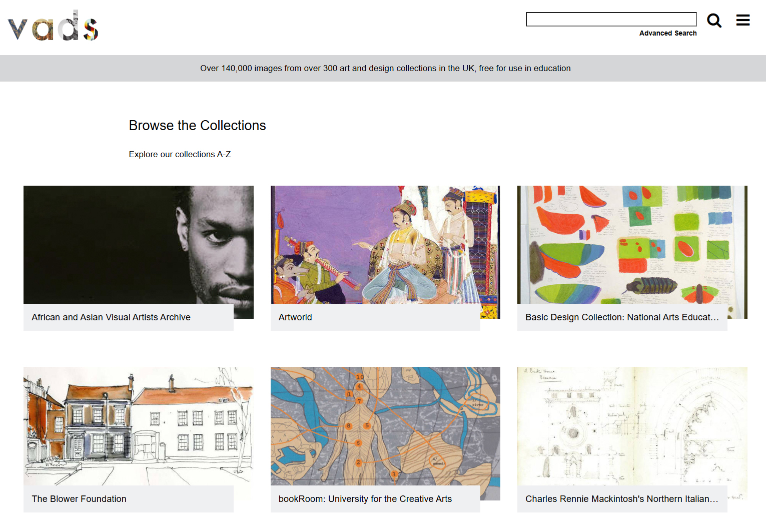The image size is (766, 532).
Task: Open the Advanced Search link
Action: (667, 33)
